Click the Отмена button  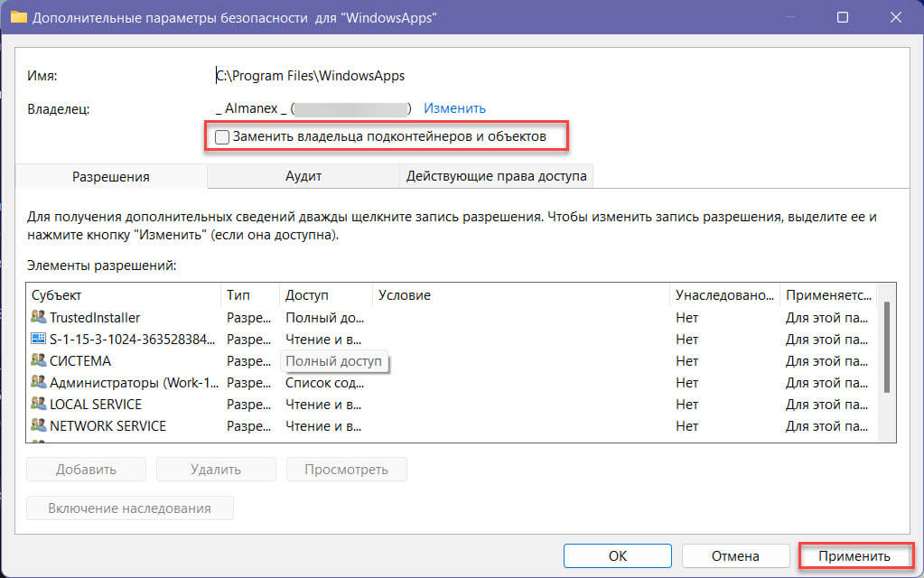pyautogui.click(x=735, y=555)
